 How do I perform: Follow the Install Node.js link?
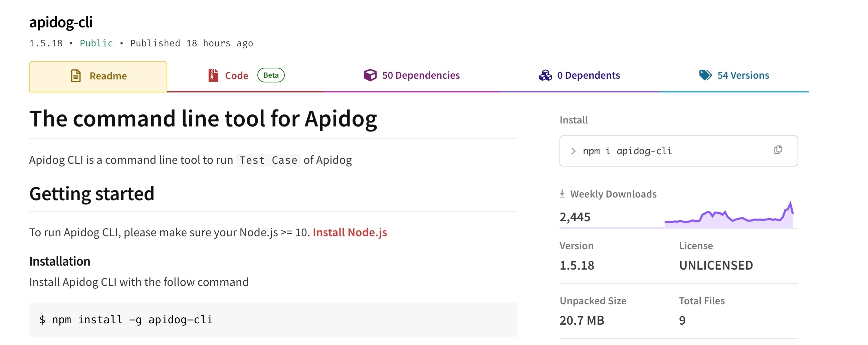350,233
